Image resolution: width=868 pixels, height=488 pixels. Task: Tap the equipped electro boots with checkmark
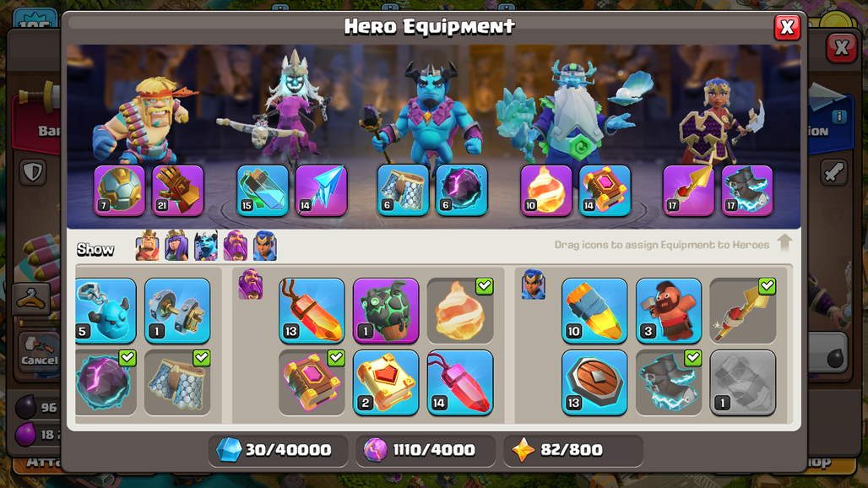click(669, 382)
